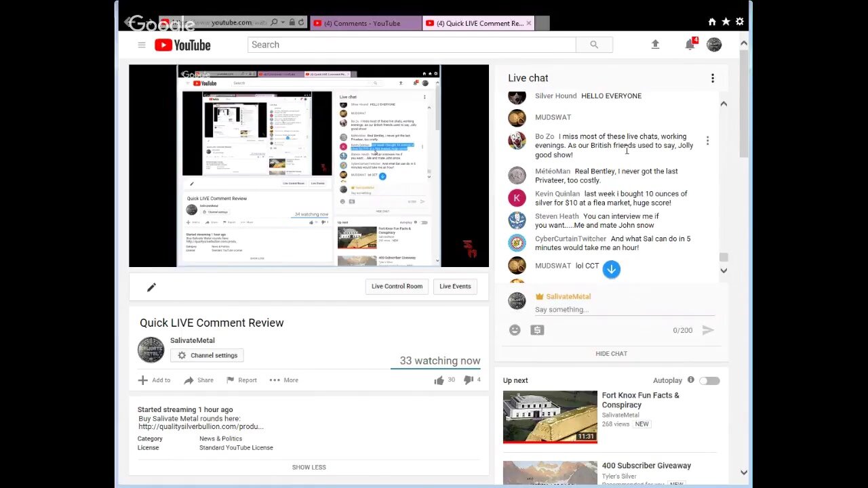
Task: Dislike the video with thumbs down
Action: coord(468,380)
